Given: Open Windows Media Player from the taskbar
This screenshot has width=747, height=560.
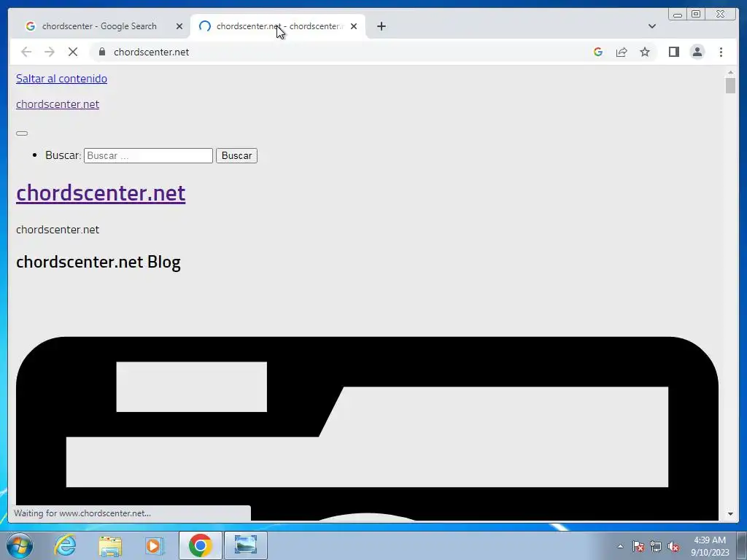Looking at the screenshot, I should (x=154, y=545).
